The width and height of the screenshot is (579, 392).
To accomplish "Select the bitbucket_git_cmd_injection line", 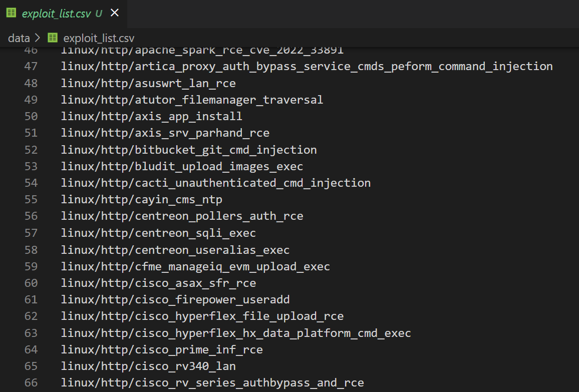I will (188, 149).
